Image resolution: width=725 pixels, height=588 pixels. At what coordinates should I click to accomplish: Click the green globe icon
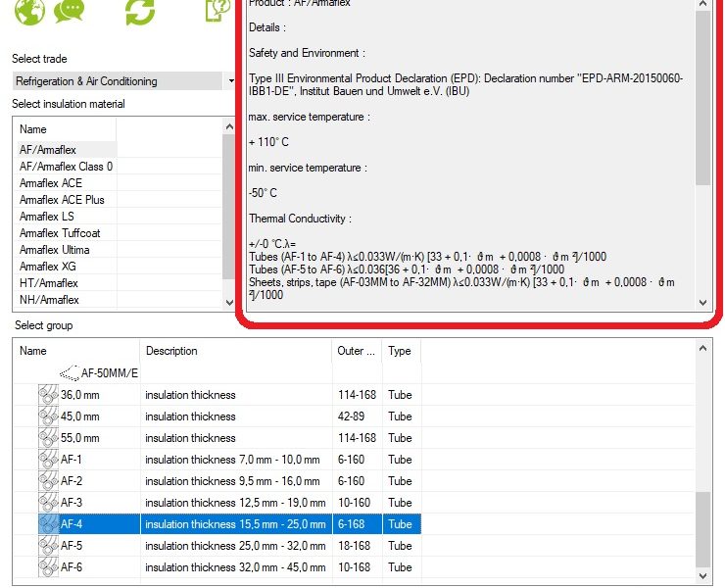click(x=29, y=11)
